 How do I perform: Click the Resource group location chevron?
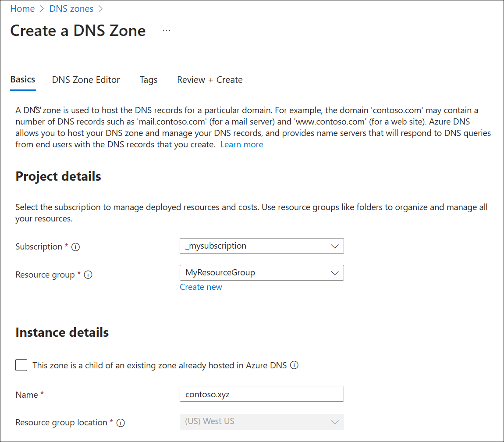tap(335, 421)
